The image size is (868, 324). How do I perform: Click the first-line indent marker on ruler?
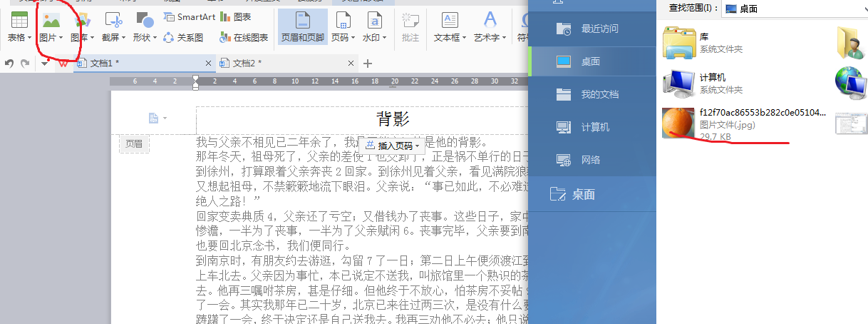[196, 79]
